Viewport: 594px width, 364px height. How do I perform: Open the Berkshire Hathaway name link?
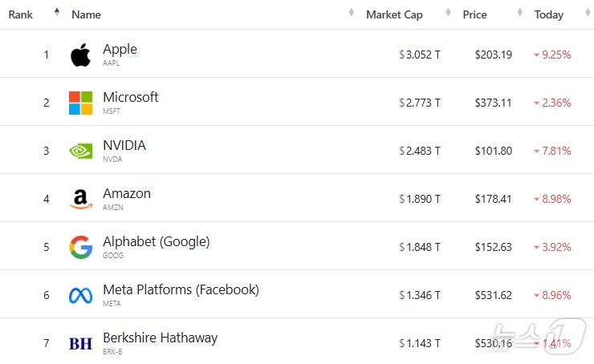161,338
